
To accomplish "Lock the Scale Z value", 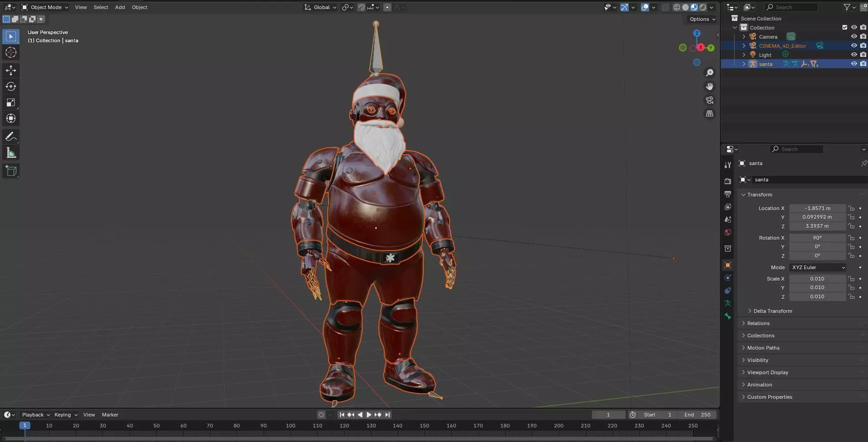I will [x=851, y=296].
